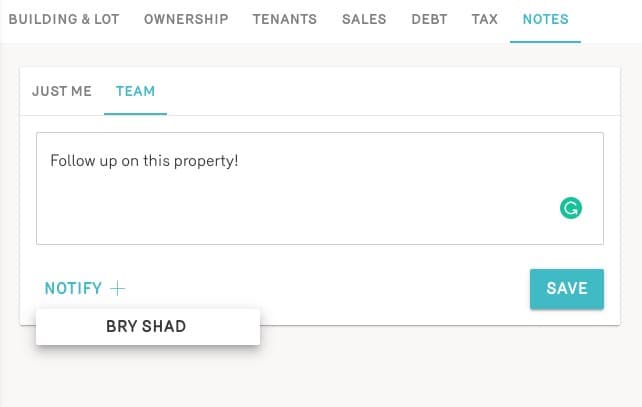Viewport: 642px width, 407px height.
Task: Click empty header area right of the Notes tab
Action: point(610,19)
